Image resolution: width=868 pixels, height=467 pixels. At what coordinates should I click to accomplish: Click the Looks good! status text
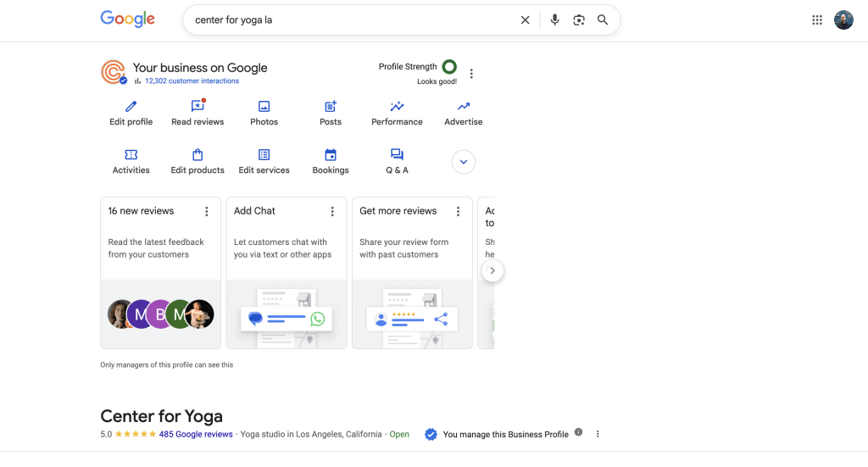click(x=437, y=81)
